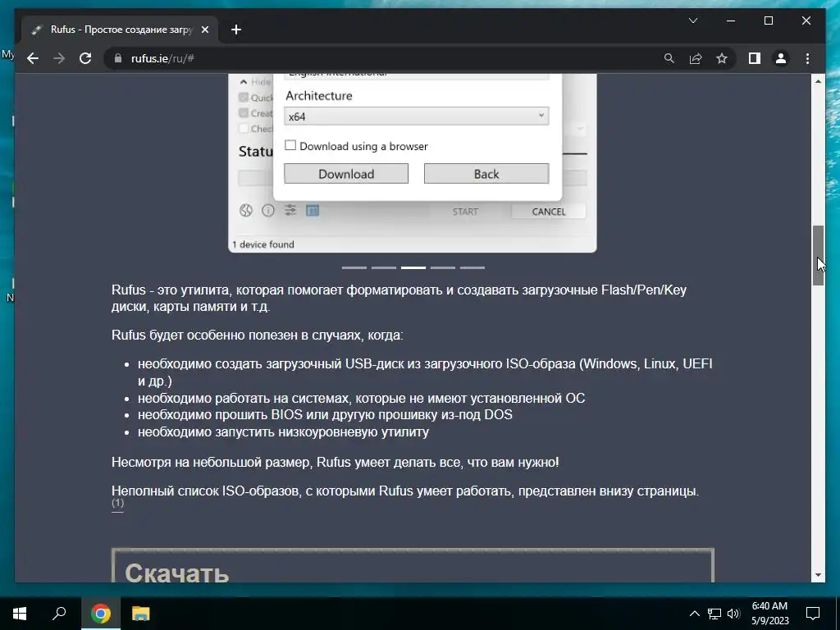
Task: Select the fourth carousel slide indicator
Action: pyautogui.click(x=442, y=267)
